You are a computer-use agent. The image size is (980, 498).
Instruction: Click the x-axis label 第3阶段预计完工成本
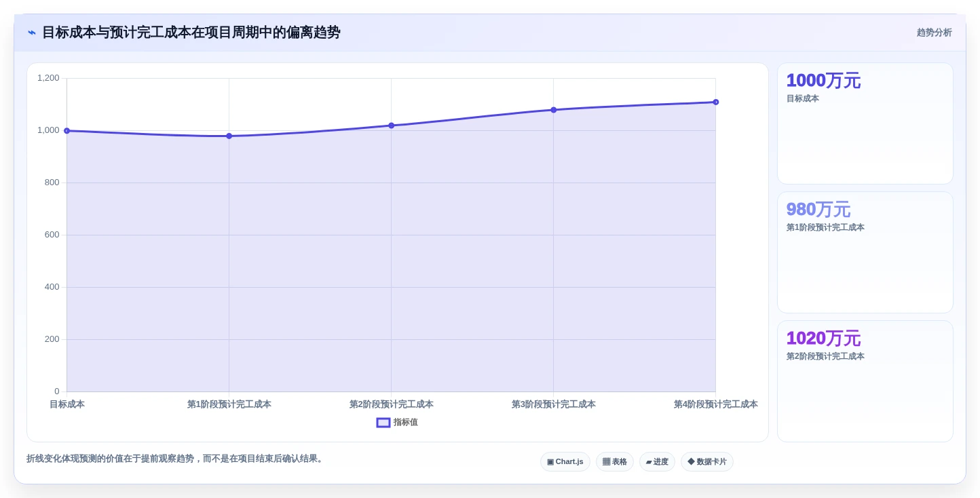[554, 404]
